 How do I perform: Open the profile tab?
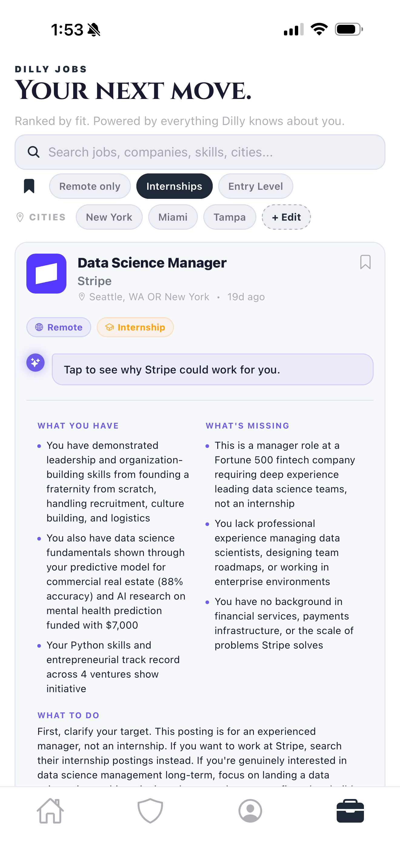(250, 811)
